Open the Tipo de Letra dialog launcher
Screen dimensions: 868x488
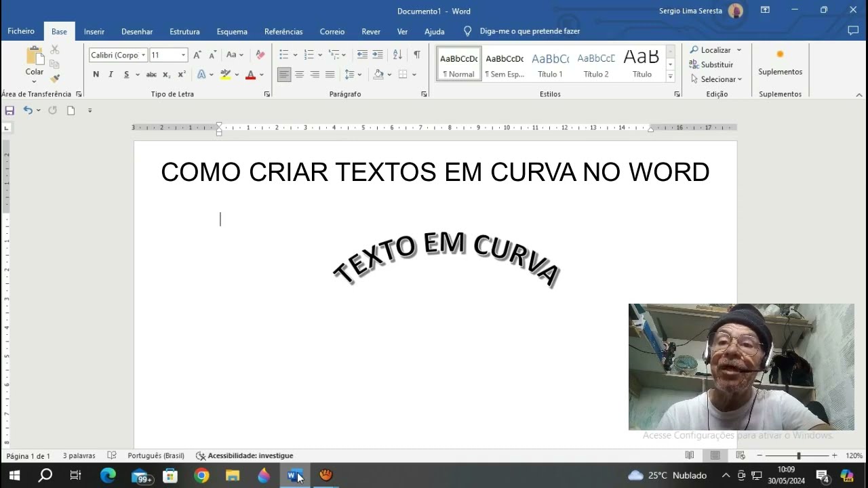tap(267, 94)
